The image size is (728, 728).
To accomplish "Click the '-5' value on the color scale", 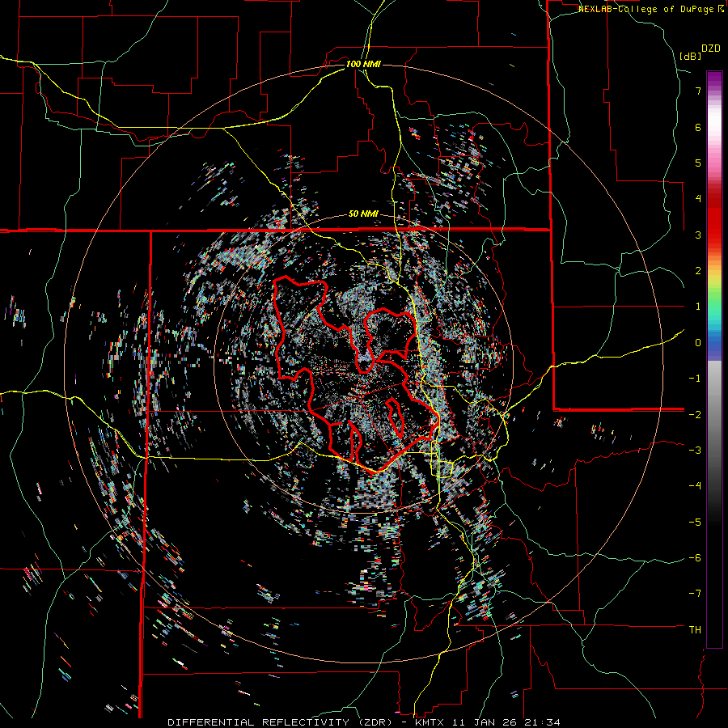I will coord(695,522).
